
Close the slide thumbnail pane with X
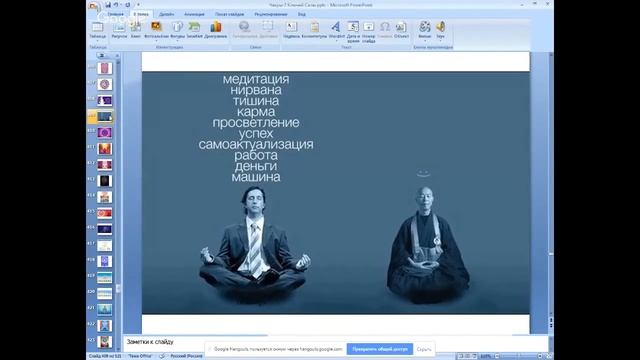pyautogui.click(x=117, y=56)
